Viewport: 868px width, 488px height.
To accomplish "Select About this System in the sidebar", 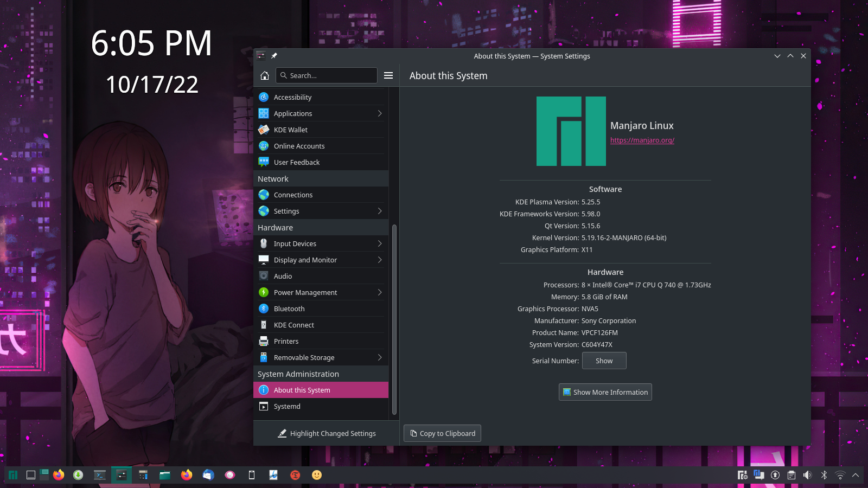I will pos(321,390).
